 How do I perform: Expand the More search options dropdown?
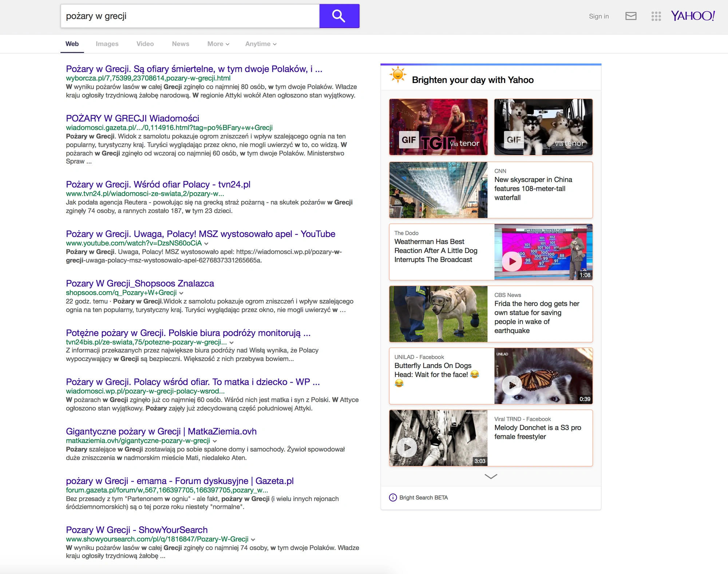tap(218, 44)
